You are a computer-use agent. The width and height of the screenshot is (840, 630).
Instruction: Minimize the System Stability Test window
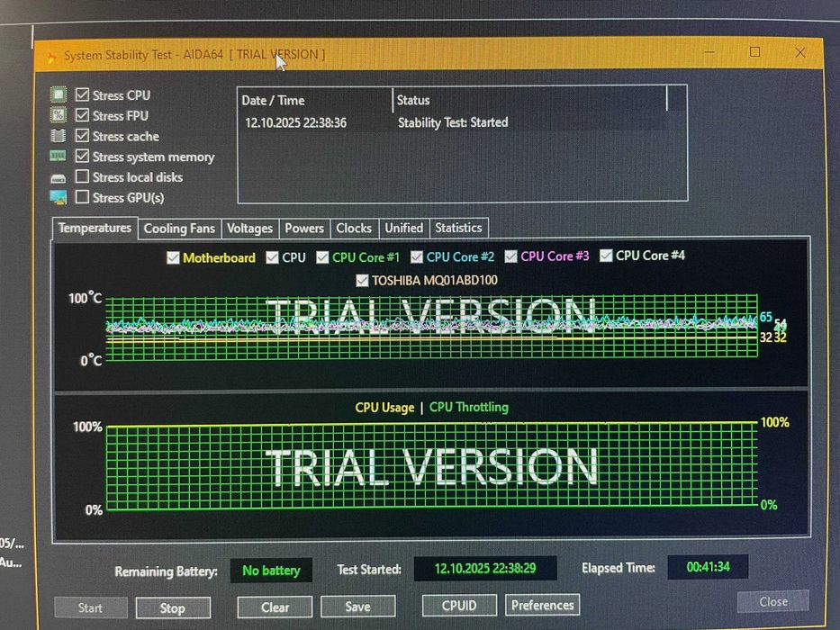(x=709, y=52)
